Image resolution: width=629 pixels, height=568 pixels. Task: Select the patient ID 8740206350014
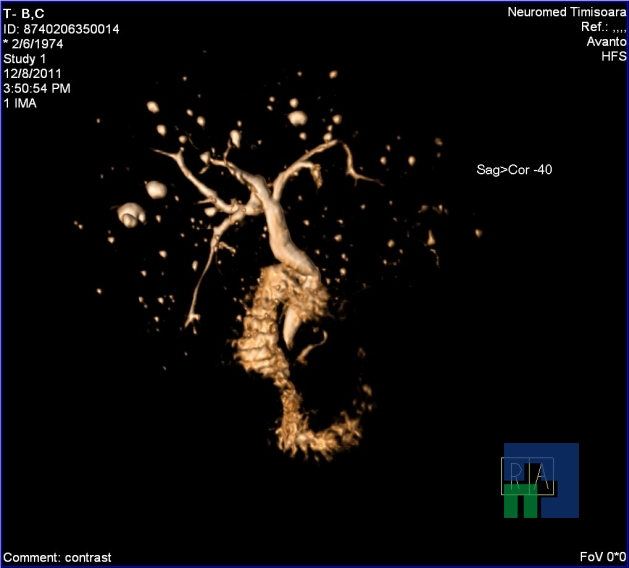61,29
